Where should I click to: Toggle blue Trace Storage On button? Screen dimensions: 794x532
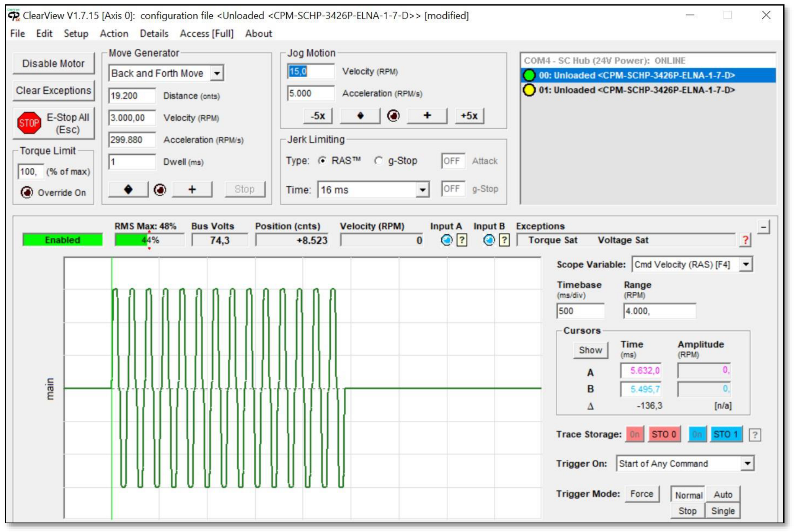point(697,434)
